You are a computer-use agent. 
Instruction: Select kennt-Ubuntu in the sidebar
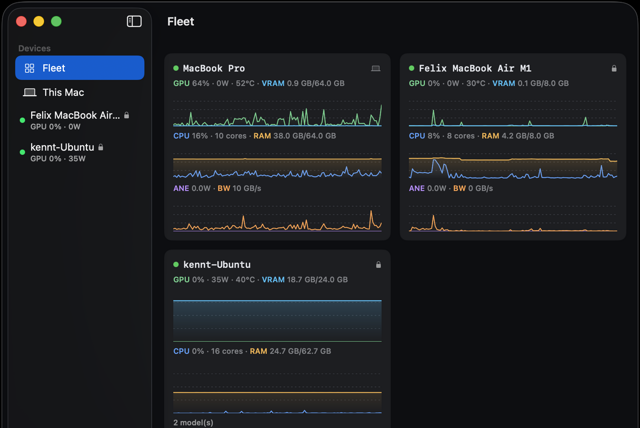coord(80,152)
